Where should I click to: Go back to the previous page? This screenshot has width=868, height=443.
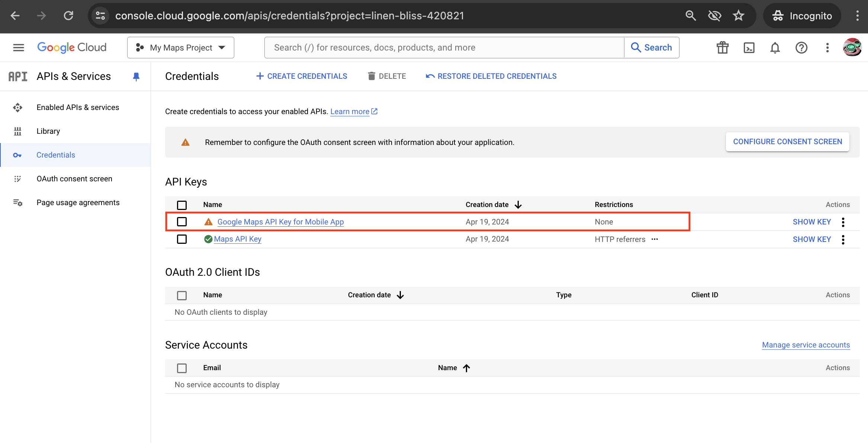pos(15,16)
